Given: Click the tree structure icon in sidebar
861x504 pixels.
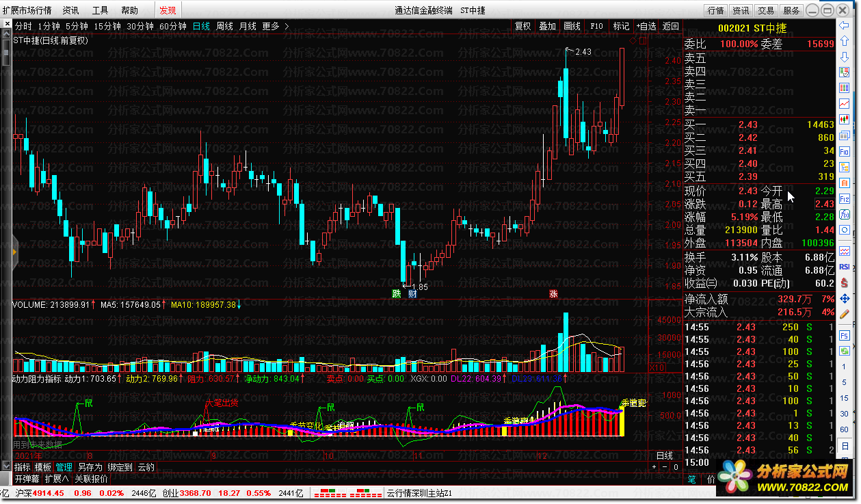Looking at the screenshot, I should click(x=844, y=167).
